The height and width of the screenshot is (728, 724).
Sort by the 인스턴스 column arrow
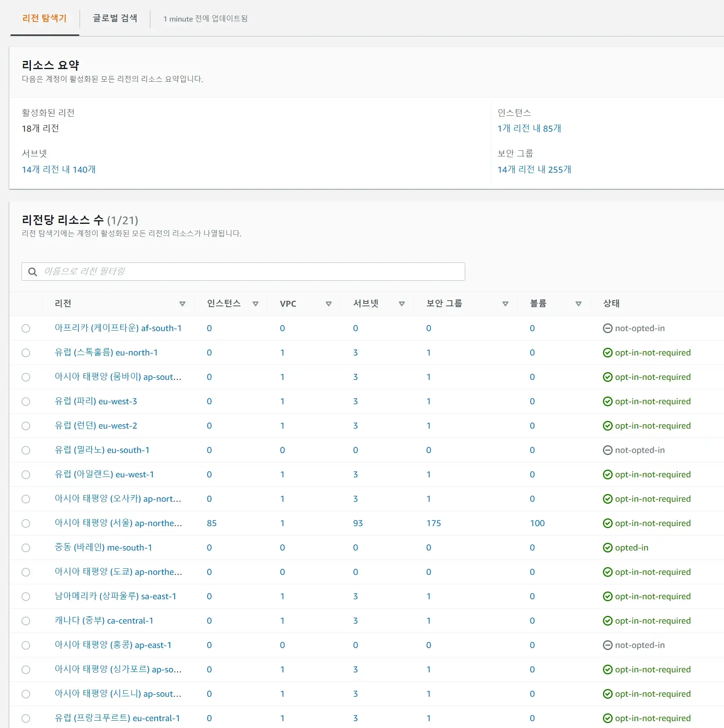[256, 304]
